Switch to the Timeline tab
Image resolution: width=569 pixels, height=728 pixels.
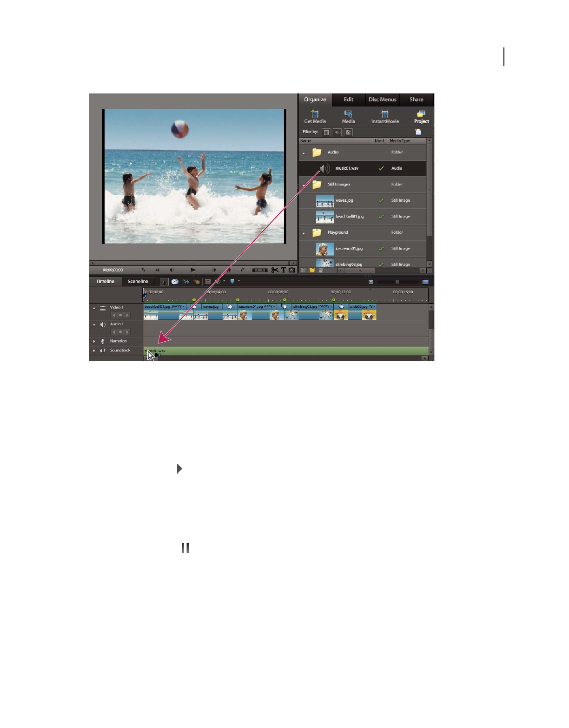point(106,281)
